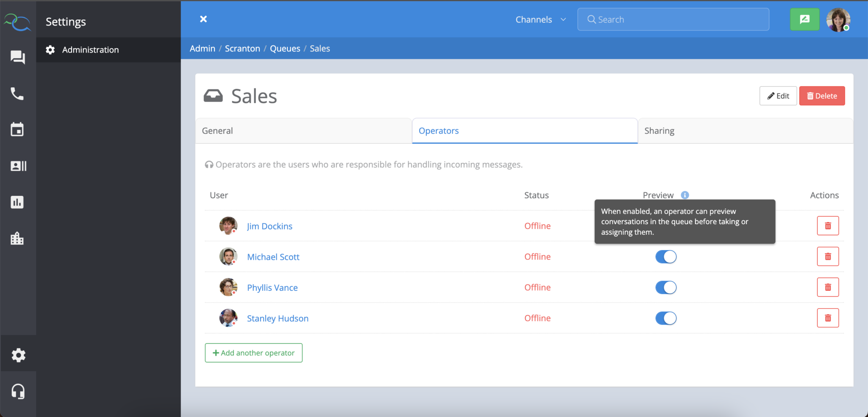Expand the Channels dropdown

(540, 19)
